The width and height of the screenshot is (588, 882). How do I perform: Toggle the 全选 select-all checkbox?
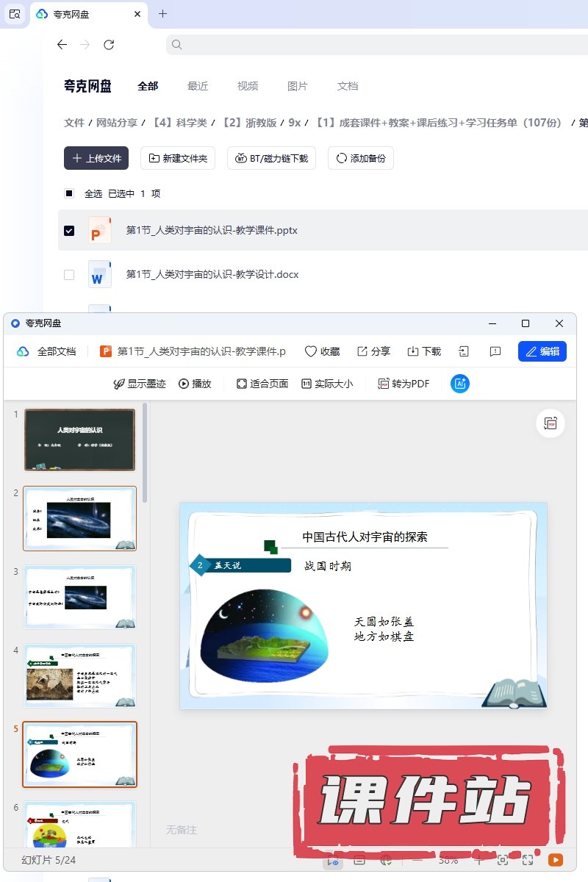click(69, 194)
